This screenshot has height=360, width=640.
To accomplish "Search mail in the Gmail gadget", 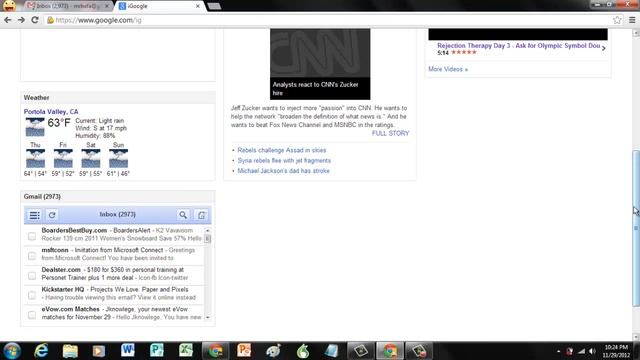I will pyautogui.click(x=183, y=215).
